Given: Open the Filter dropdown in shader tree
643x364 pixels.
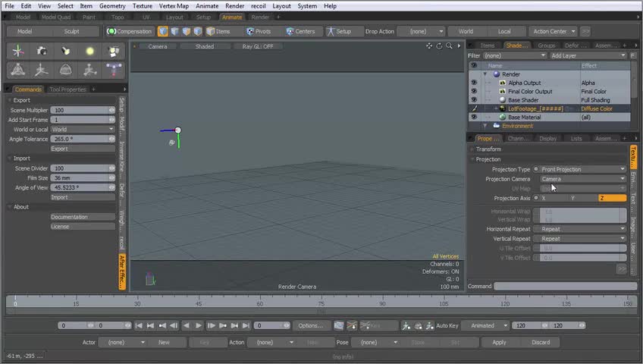Looking at the screenshot, I should tap(514, 55).
